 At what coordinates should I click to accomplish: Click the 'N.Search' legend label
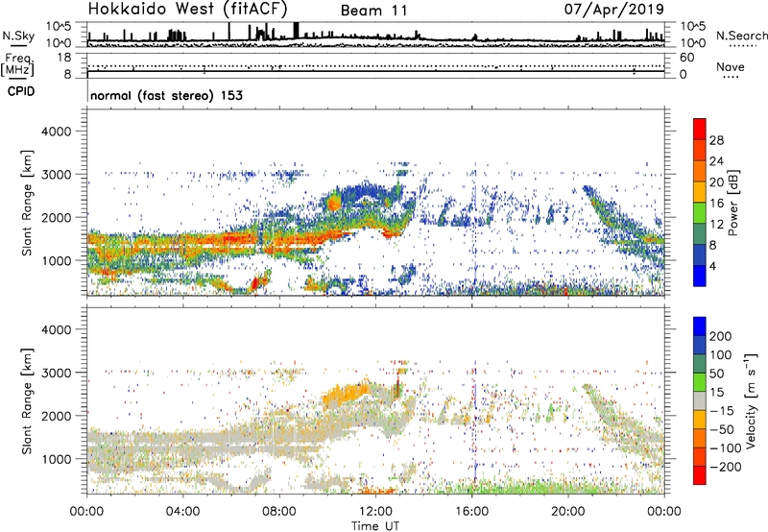click(741, 36)
